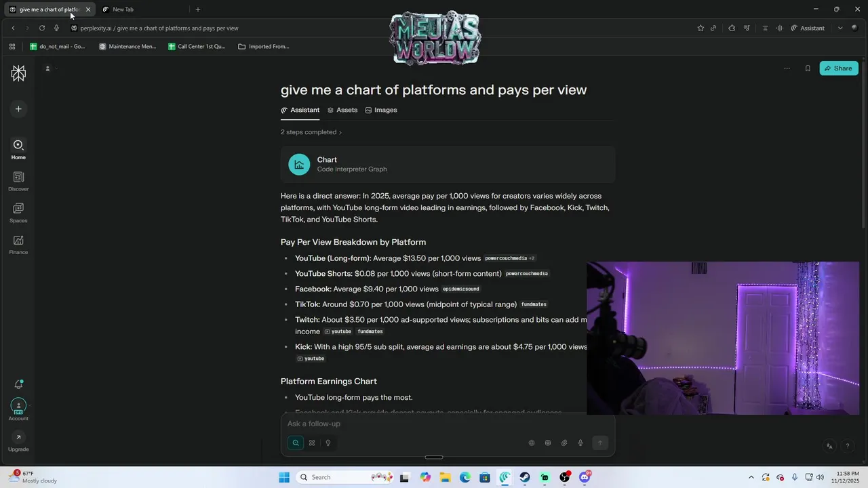Show hidden system tray icons

(x=751, y=477)
